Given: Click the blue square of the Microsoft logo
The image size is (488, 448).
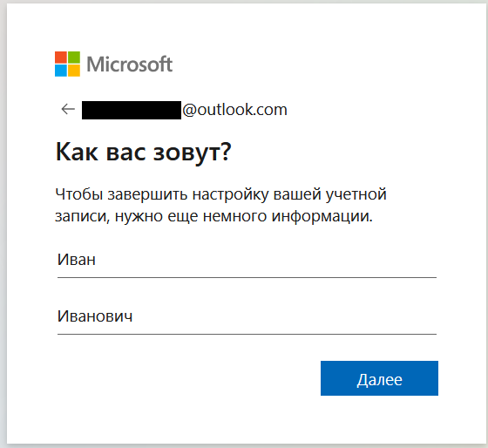Looking at the screenshot, I should [x=61, y=71].
